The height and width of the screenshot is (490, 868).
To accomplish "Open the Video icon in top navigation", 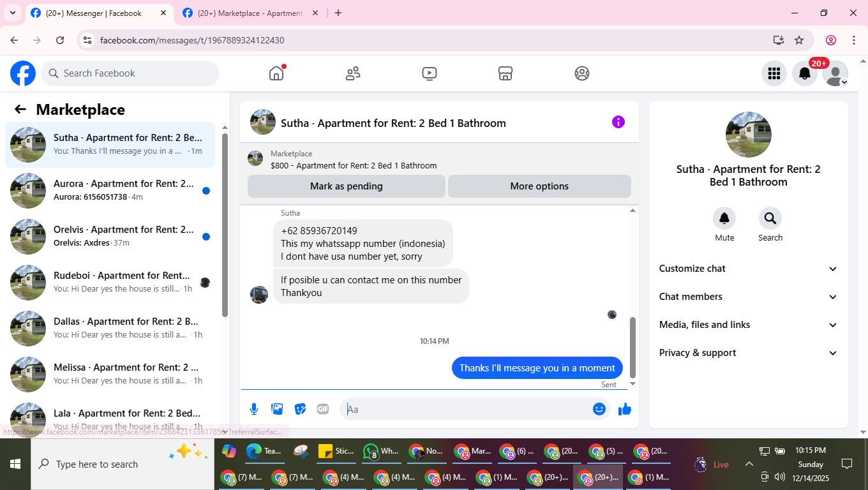I will pyautogui.click(x=430, y=73).
